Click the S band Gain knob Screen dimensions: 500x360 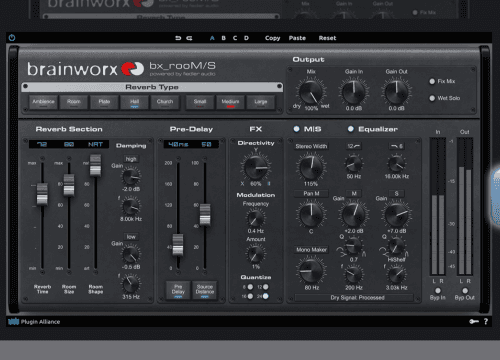[x=396, y=214]
